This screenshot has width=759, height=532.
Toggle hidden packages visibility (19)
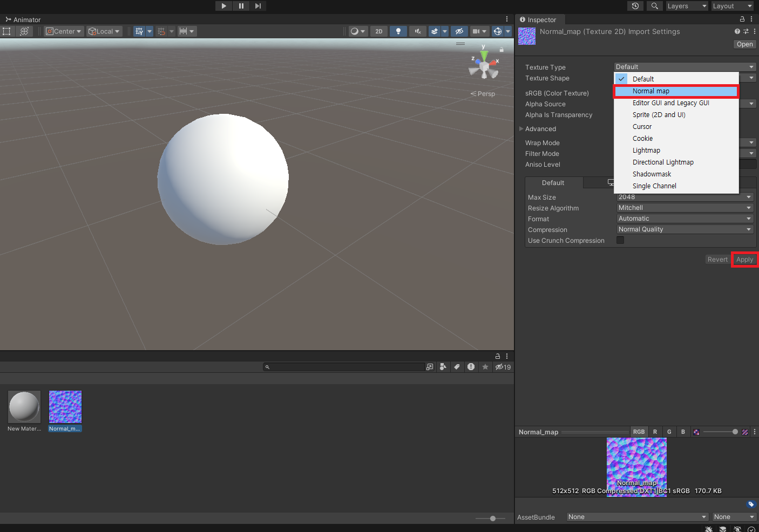503,367
